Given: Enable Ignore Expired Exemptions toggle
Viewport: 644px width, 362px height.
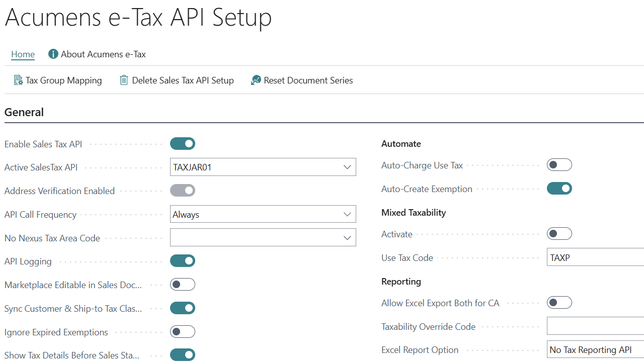Looking at the screenshot, I should tap(182, 332).
